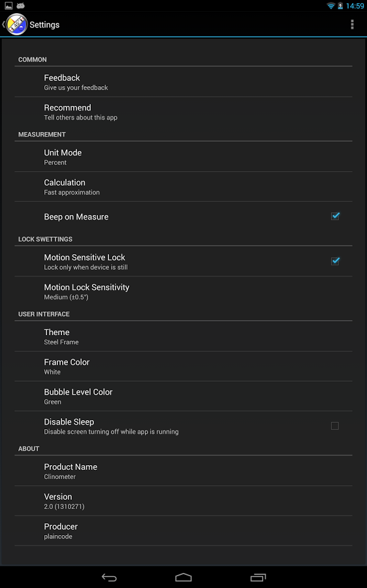Open the Unit Mode selection
Viewport: 367px width, 588px height.
click(183, 157)
